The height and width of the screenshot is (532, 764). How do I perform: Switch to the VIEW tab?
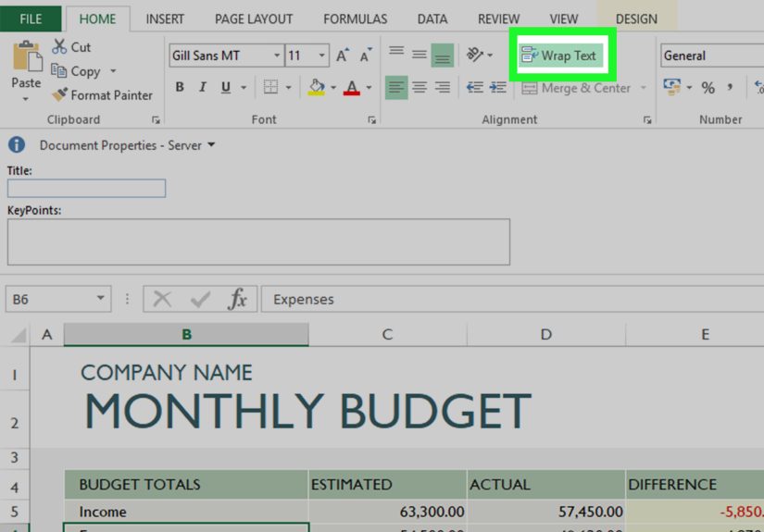pos(564,19)
